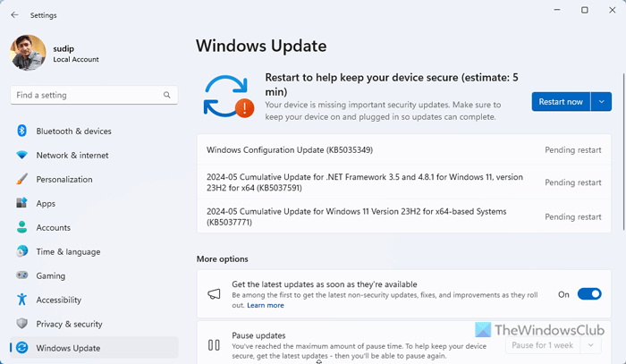This screenshot has height=364, width=626.
Task: Click the Accounts person icon
Action: tap(22, 227)
